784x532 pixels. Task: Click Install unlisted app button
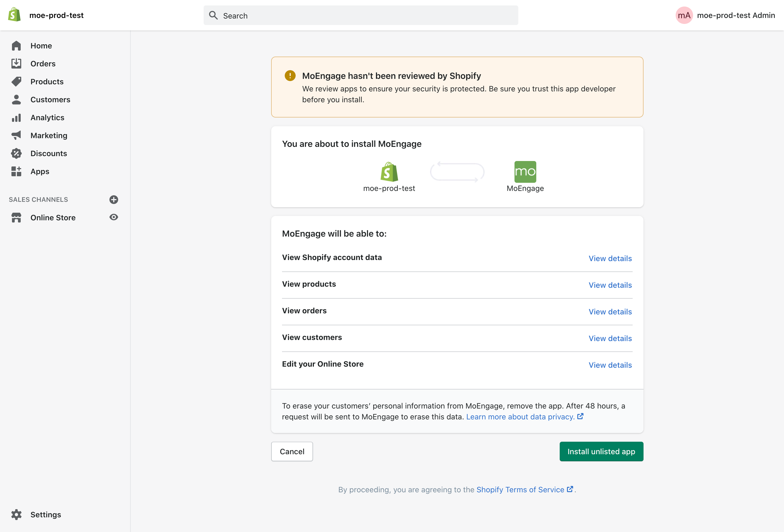601,451
